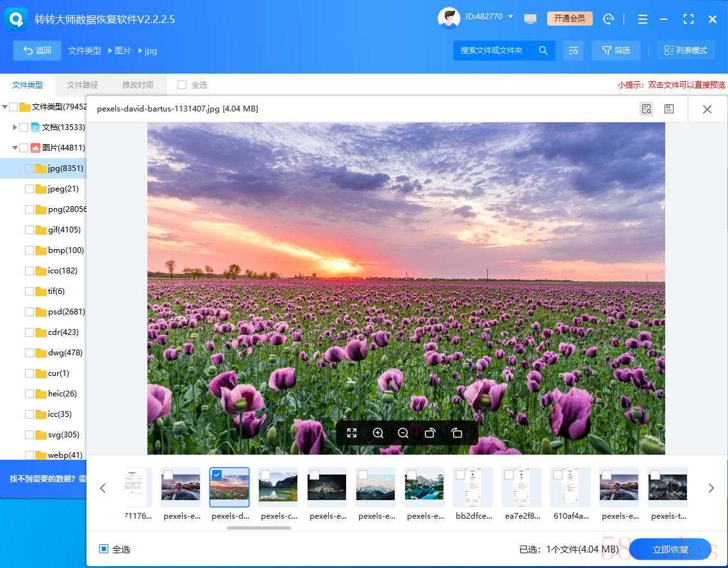
Task: Click the save icon in preview header
Action: tap(669, 109)
